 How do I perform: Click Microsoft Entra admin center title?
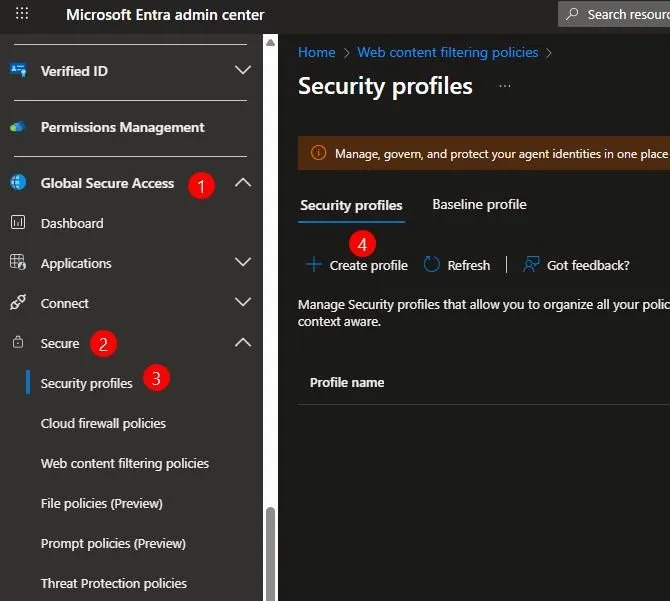tap(165, 15)
